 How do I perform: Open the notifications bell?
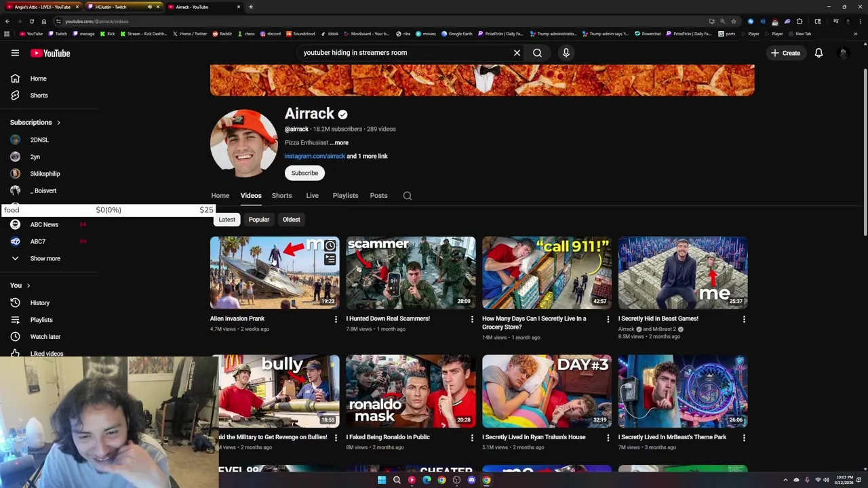818,53
